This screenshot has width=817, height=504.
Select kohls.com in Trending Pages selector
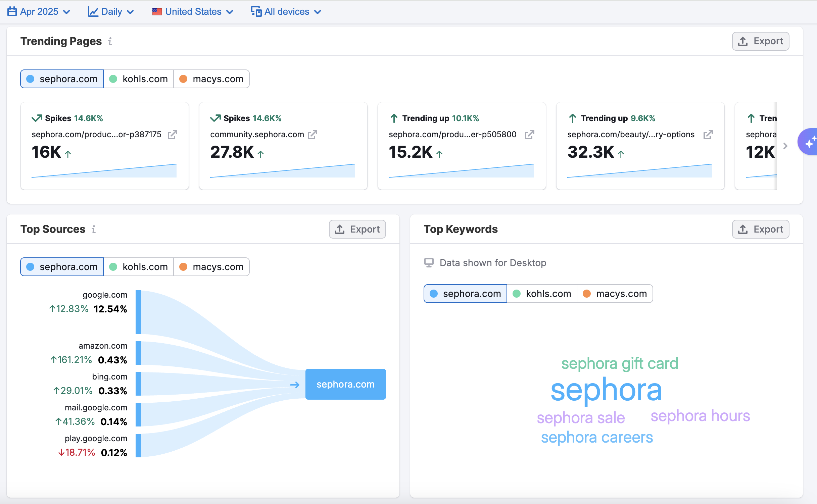(x=138, y=79)
